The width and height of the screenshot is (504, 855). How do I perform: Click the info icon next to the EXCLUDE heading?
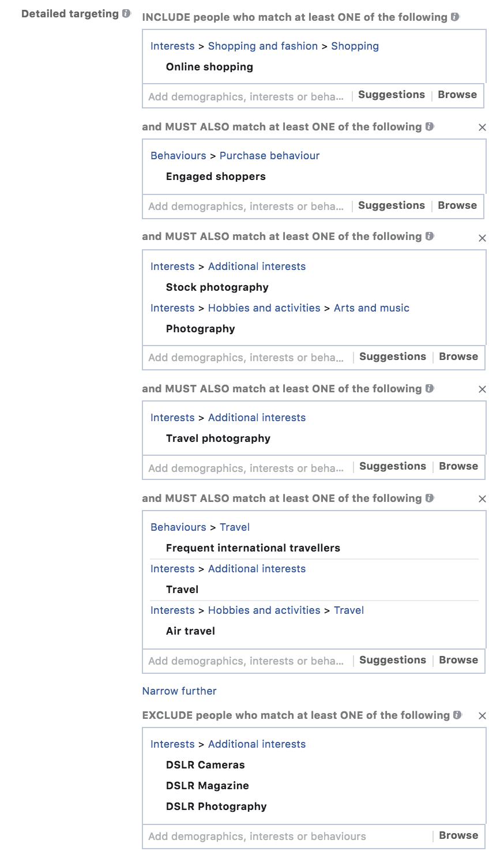coord(456,715)
